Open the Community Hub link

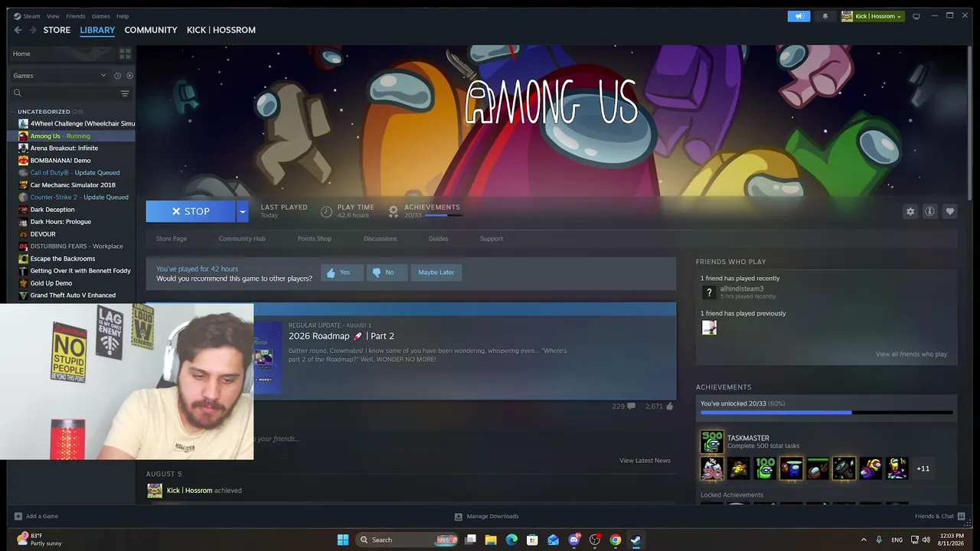coord(242,239)
